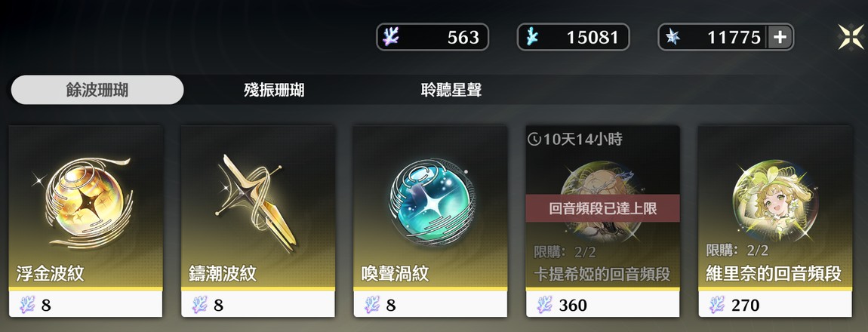Click the blue coral currency icon showing 15081
The height and width of the screenshot is (332, 868).
coord(532,37)
